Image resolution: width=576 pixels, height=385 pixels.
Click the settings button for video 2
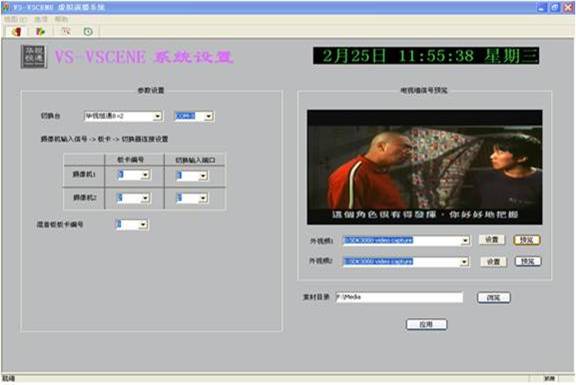(x=493, y=262)
